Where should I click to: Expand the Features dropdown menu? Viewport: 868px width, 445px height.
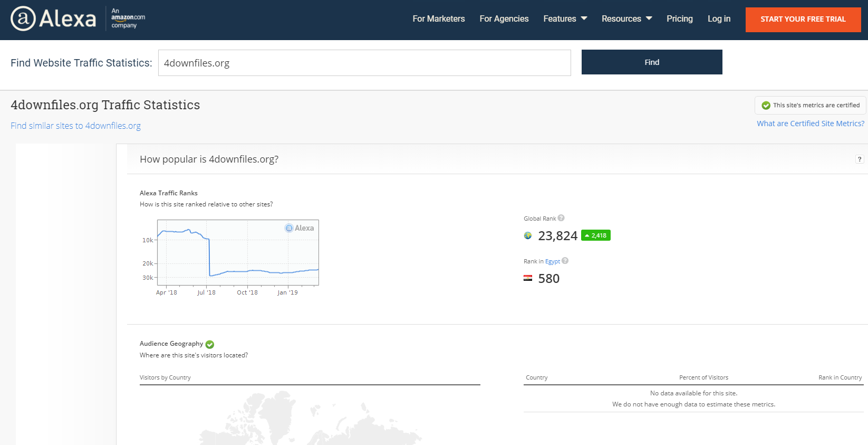565,19
